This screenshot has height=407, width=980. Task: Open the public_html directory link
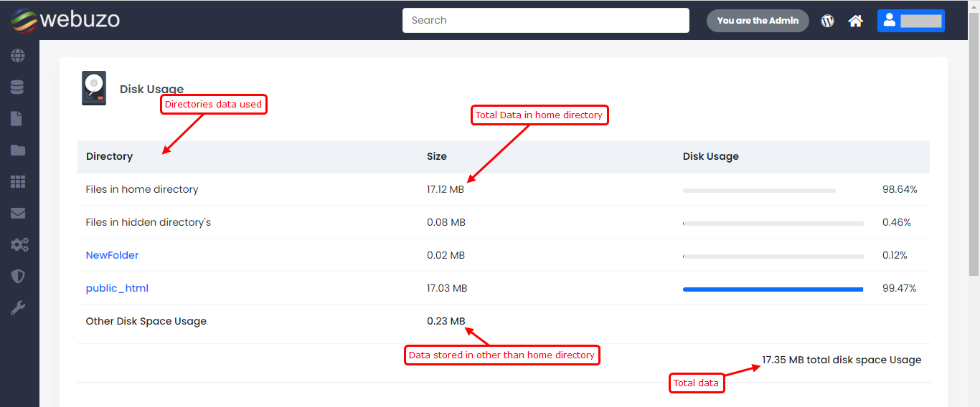pyautogui.click(x=117, y=288)
